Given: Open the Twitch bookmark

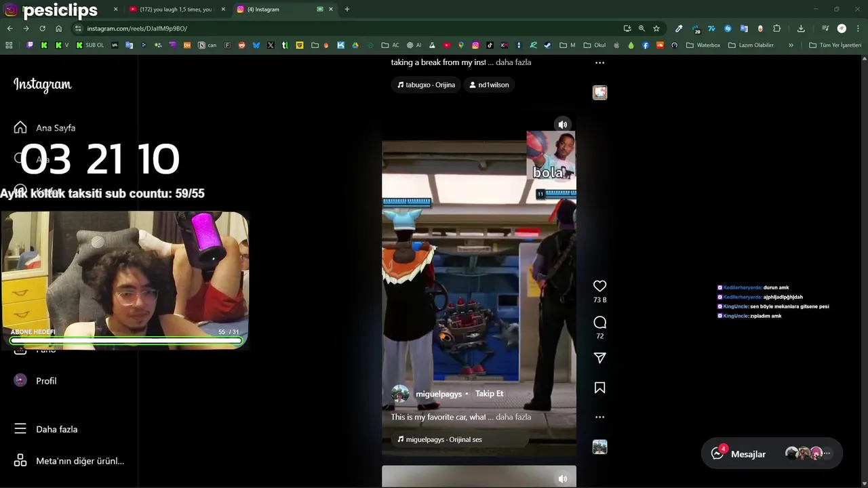Looking at the screenshot, I should pyautogui.click(x=30, y=45).
